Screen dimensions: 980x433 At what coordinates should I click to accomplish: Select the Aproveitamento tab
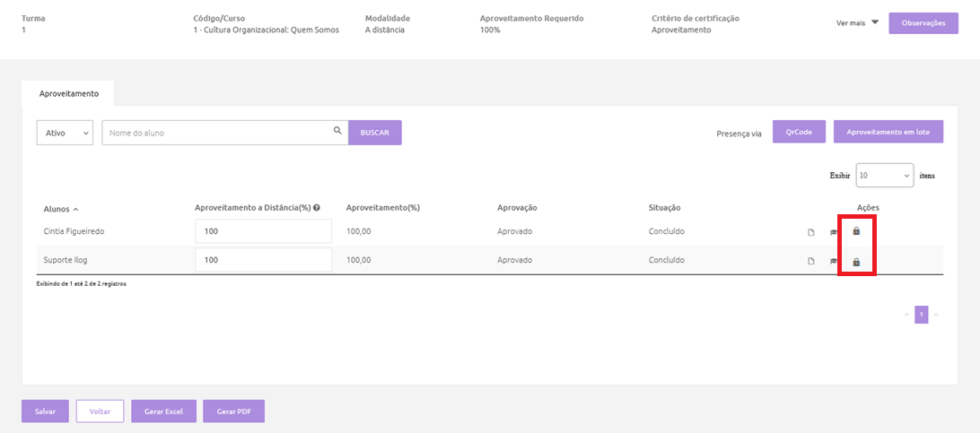point(69,93)
